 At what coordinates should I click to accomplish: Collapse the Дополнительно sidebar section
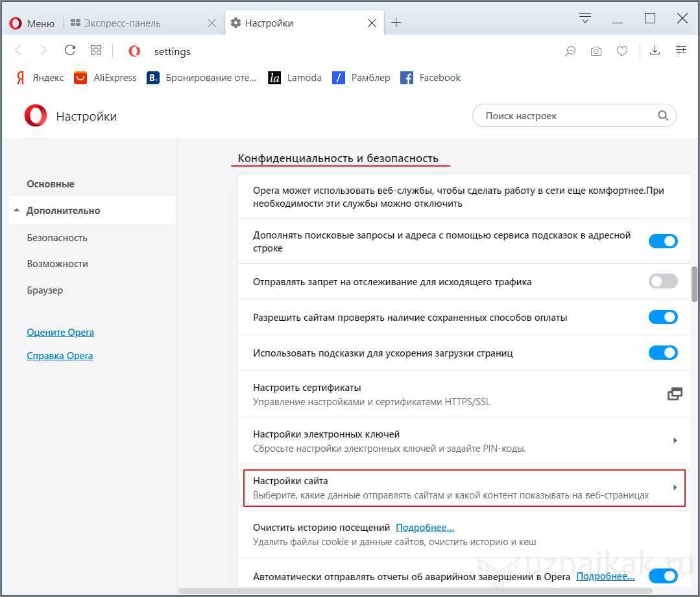pos(63,211)
